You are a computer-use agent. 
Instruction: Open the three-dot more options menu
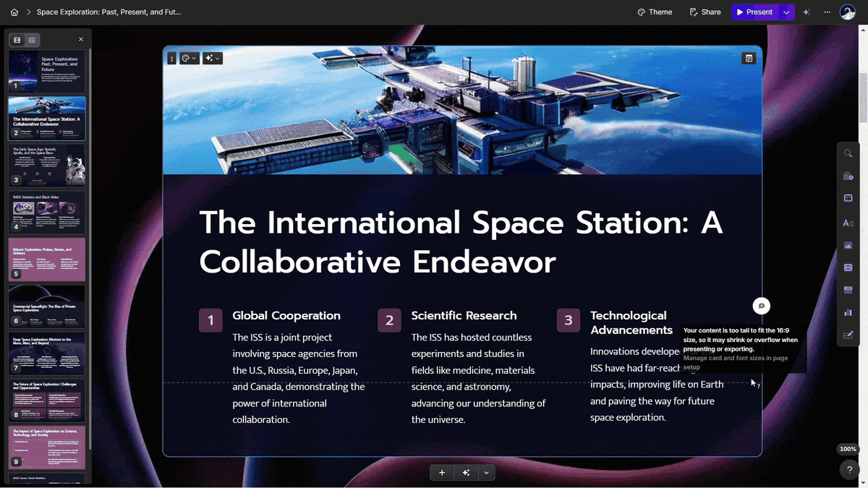tap(827, 12)
